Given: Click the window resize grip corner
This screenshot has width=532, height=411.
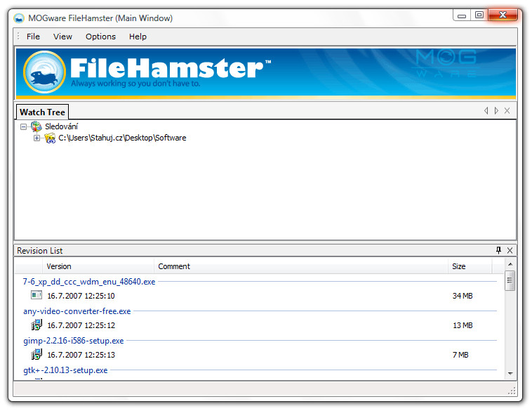Looking at the screenshot, I should tap(512, 391).
